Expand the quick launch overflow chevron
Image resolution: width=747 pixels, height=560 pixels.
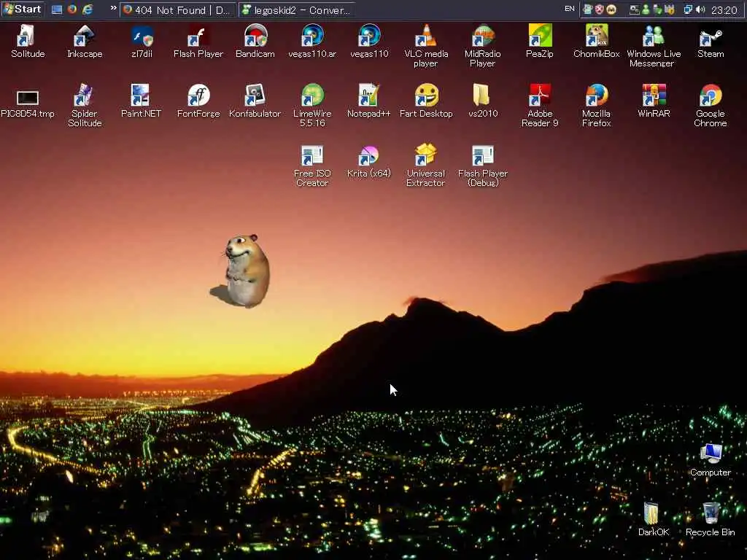click(113, 8)
